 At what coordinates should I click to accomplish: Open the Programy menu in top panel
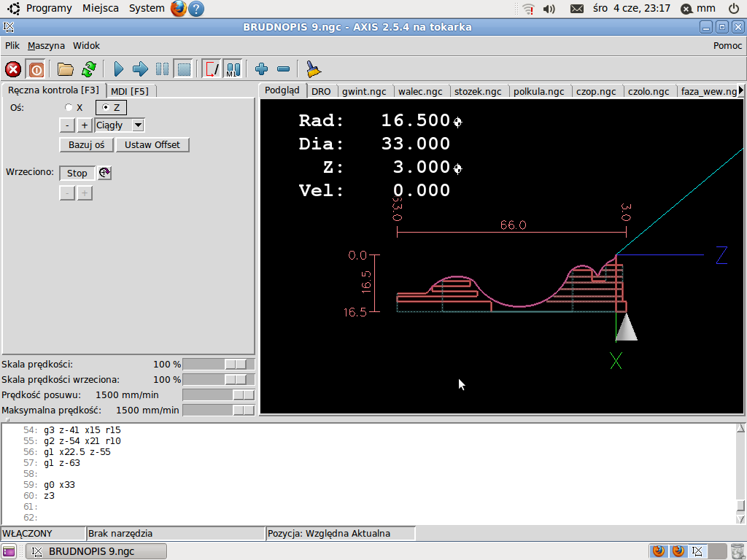[x=49, y=8]
